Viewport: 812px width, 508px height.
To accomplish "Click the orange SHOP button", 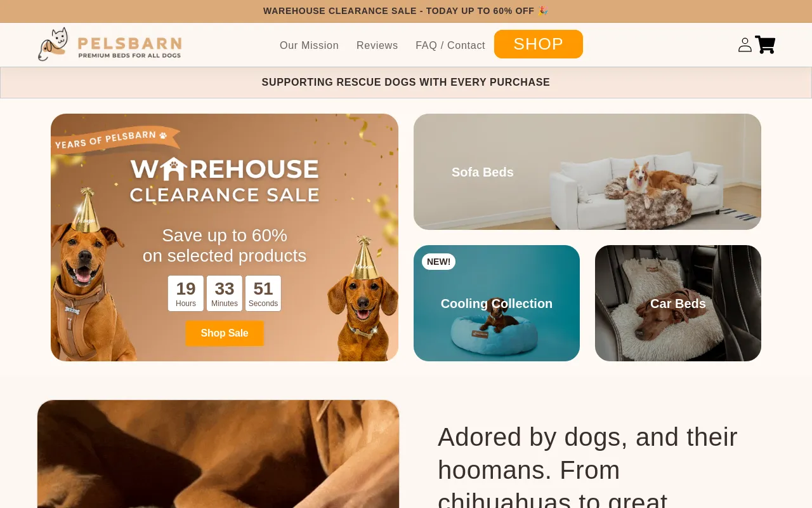I will coord(539,44).
